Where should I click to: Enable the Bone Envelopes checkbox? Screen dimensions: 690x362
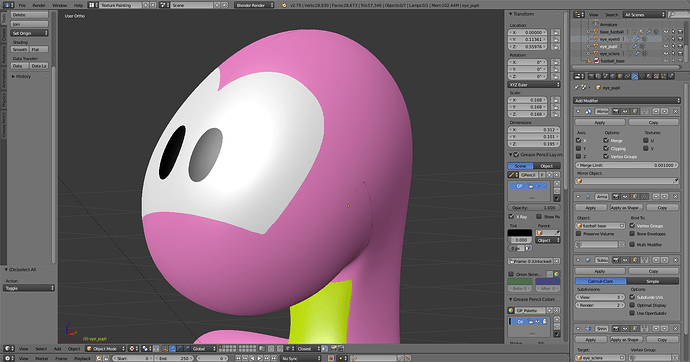[632, 234]
